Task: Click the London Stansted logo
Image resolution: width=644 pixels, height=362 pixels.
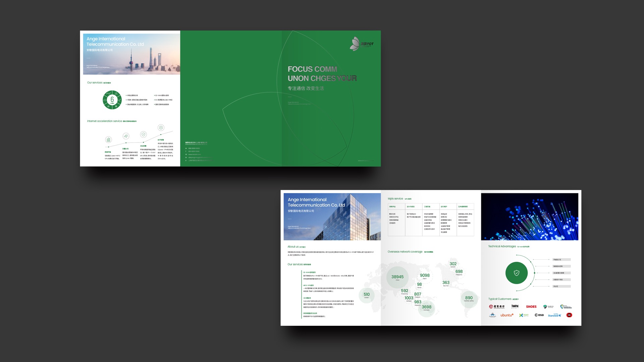Action: (554, 315)
